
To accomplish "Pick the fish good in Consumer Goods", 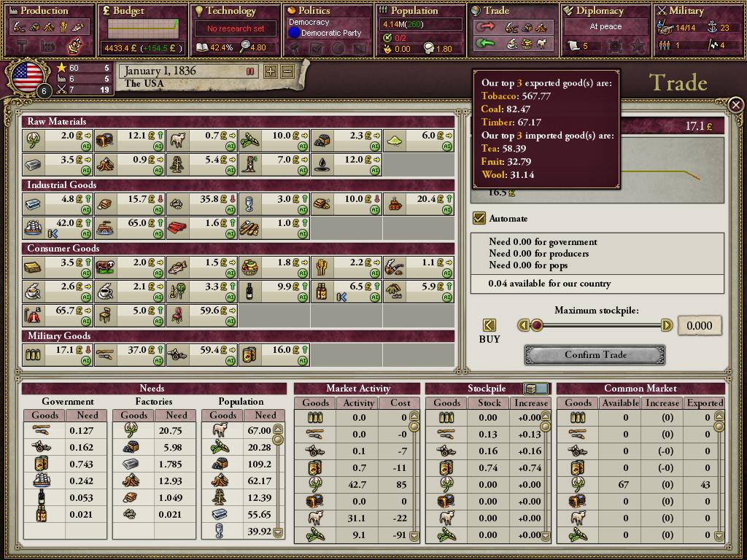I will click(178, 267).
